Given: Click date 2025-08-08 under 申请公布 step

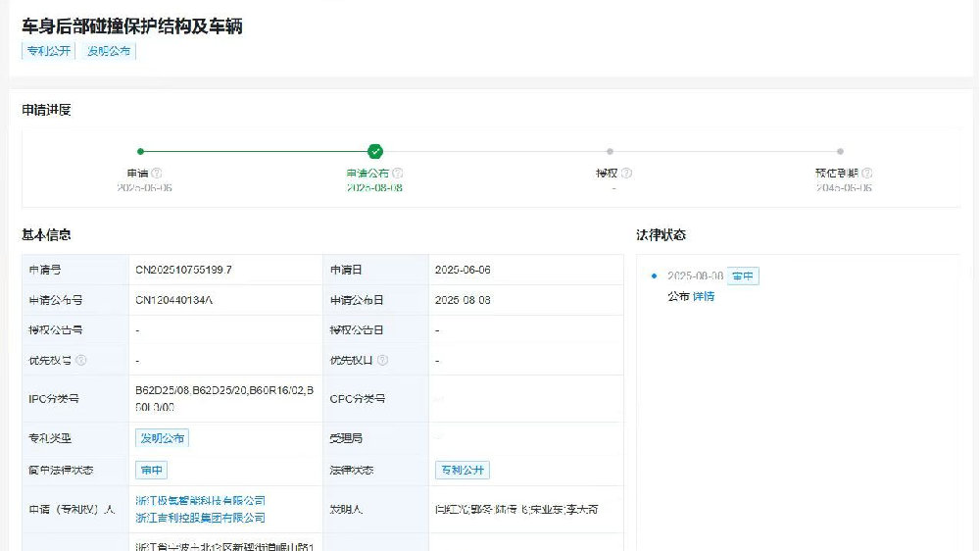Looking at the screenshot, I should (375, 187).
